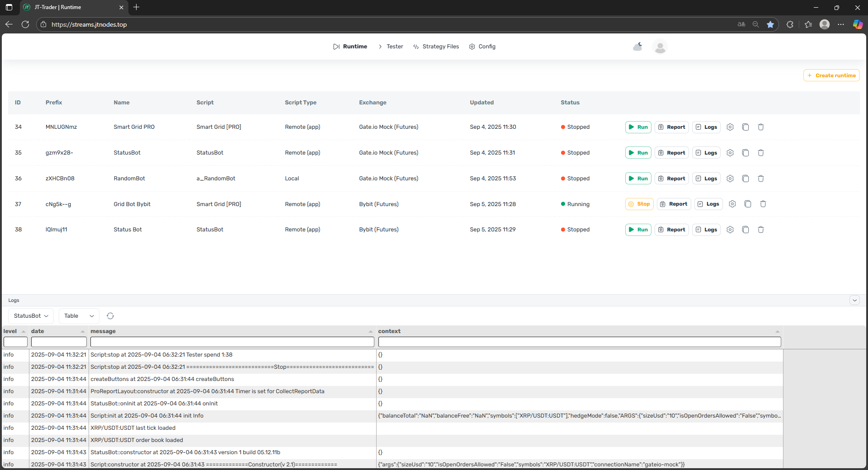Open the StatusBot log source dropdown

pyautogui.click(x=31, y=316)
